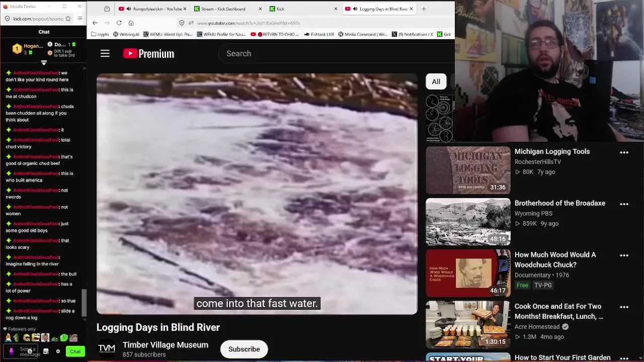Screen dimensions: 644x362
Task: Focus the YouTube Search field
Action: point(337,53)
